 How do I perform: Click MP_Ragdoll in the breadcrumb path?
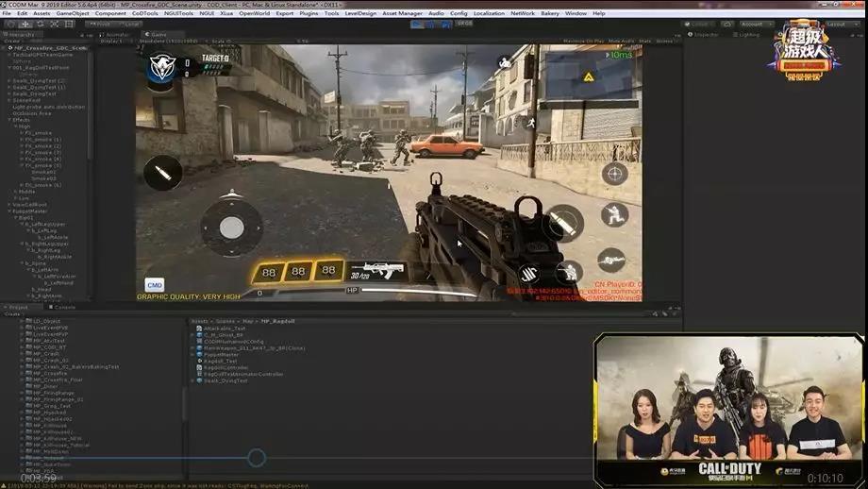pyautogui.click(x=278, y=321)
